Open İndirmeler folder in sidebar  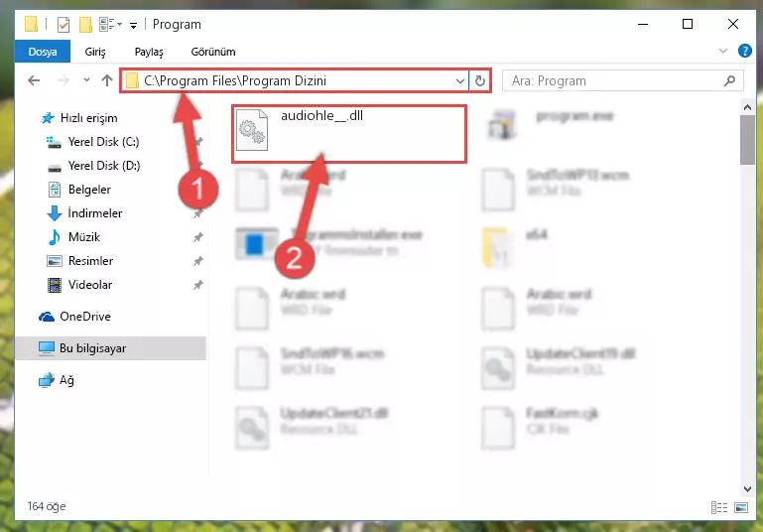pyautogui.click(x=95, y=213)
